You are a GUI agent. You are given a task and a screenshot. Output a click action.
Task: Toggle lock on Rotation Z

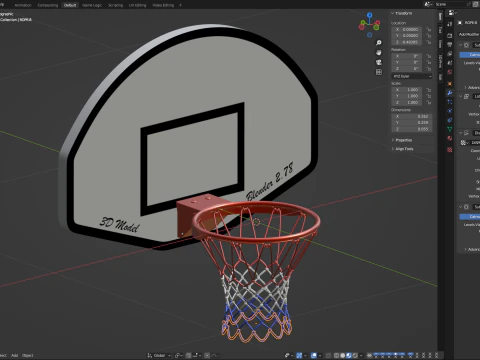click(429, 69)
